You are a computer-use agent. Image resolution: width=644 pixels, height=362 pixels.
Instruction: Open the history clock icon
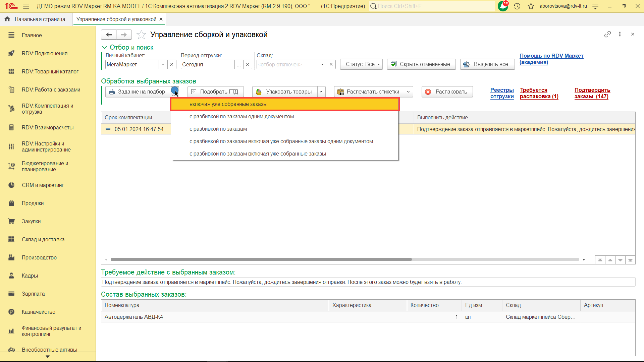517,6
